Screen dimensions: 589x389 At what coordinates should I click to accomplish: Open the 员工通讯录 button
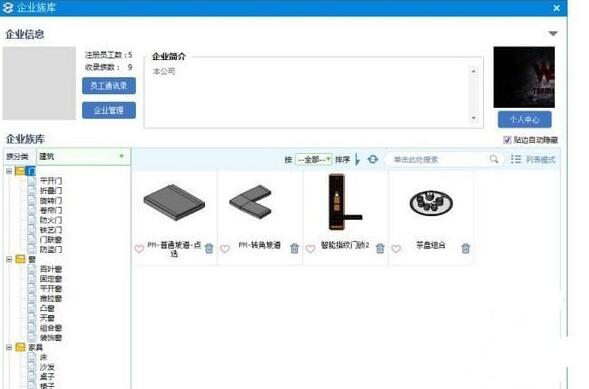click(109, 86)
